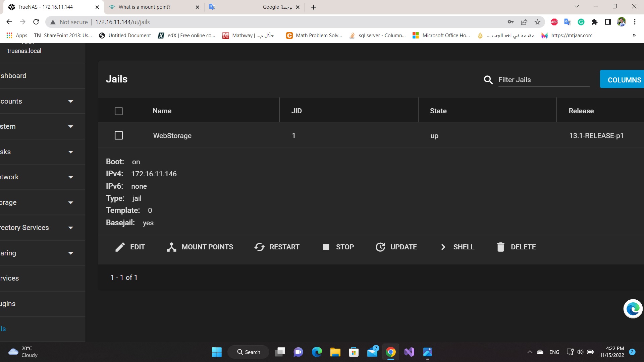Open the jail Shell
The height and width of the screenshot is (362, 644).
point(458,247)
